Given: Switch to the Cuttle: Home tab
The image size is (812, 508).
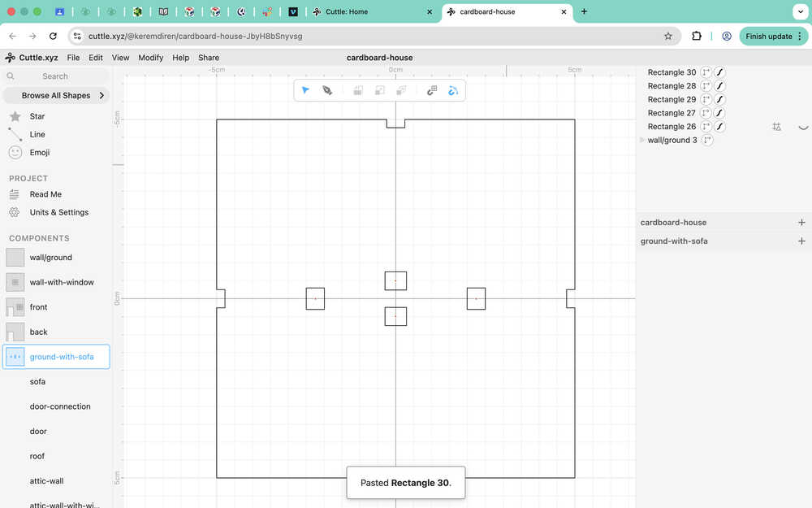Looking at the screenshot, I should pyautogui.click(x=372, y=11).
